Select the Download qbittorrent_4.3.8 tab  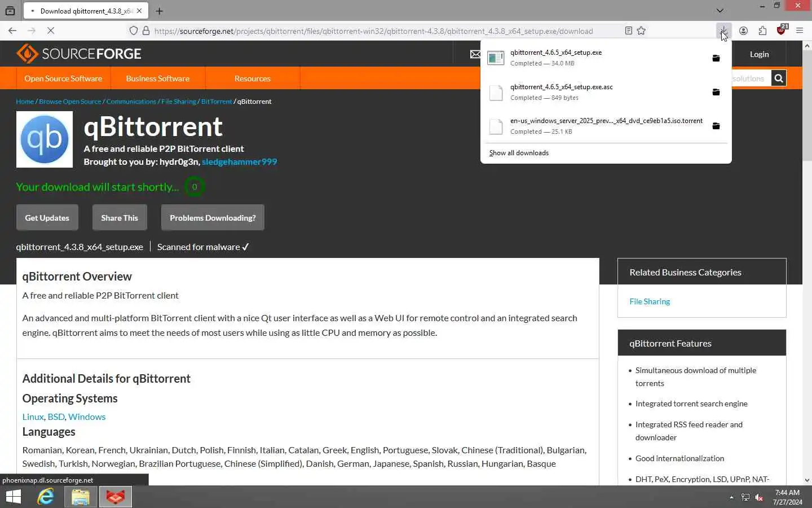coord(86,11)
